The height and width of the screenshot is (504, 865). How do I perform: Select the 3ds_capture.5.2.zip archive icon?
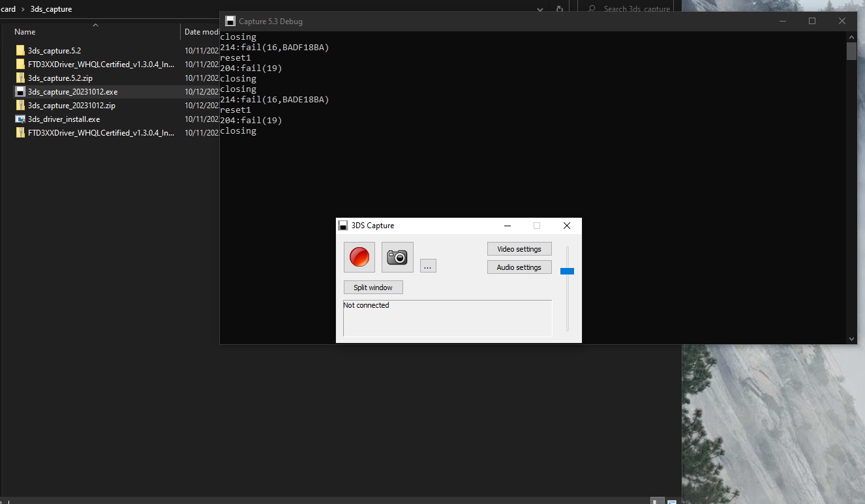[20, 78]
